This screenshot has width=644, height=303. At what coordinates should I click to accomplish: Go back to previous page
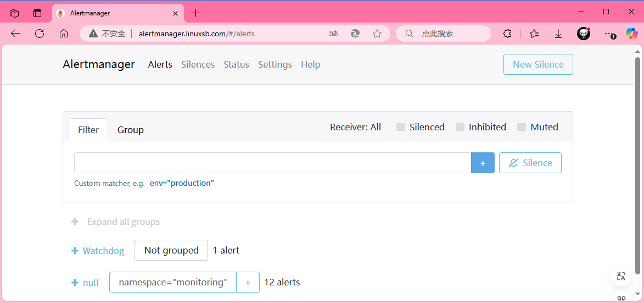point(15,34)
